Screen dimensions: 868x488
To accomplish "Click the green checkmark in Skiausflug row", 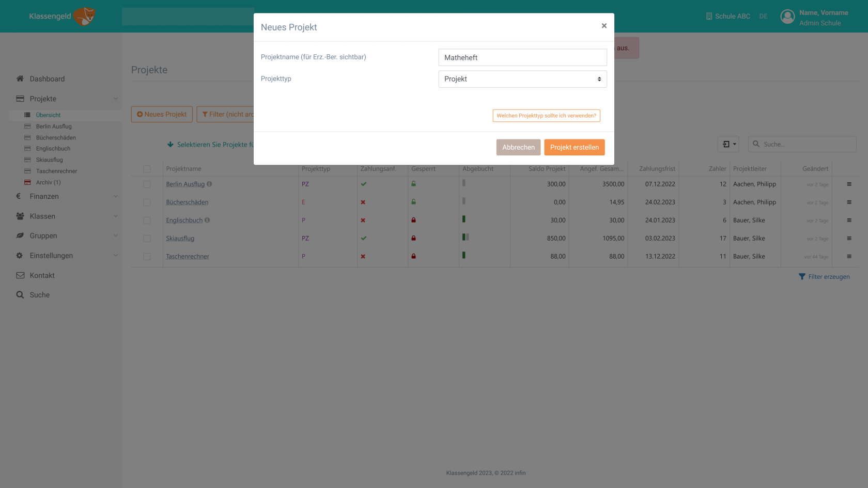I will (x=364, y=238).
